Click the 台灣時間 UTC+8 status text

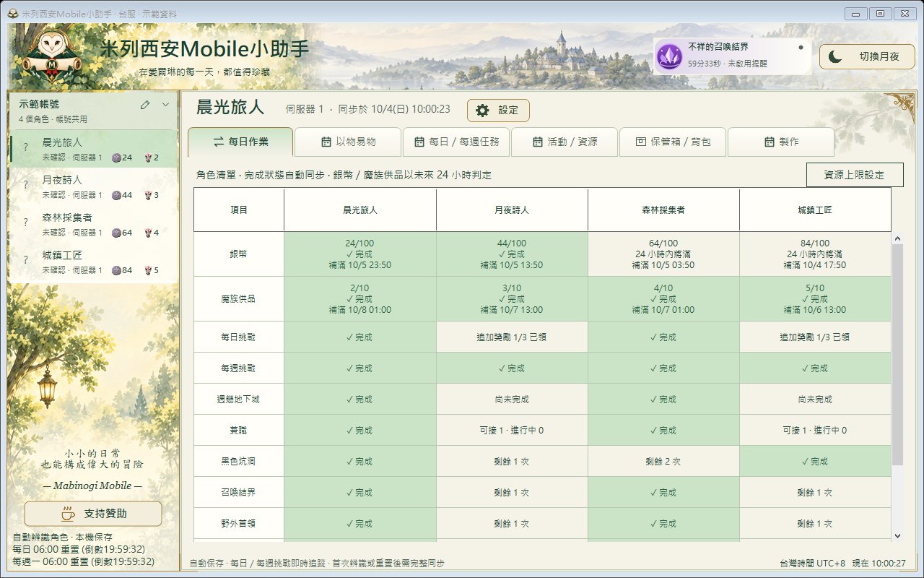(x=812, y=563)
